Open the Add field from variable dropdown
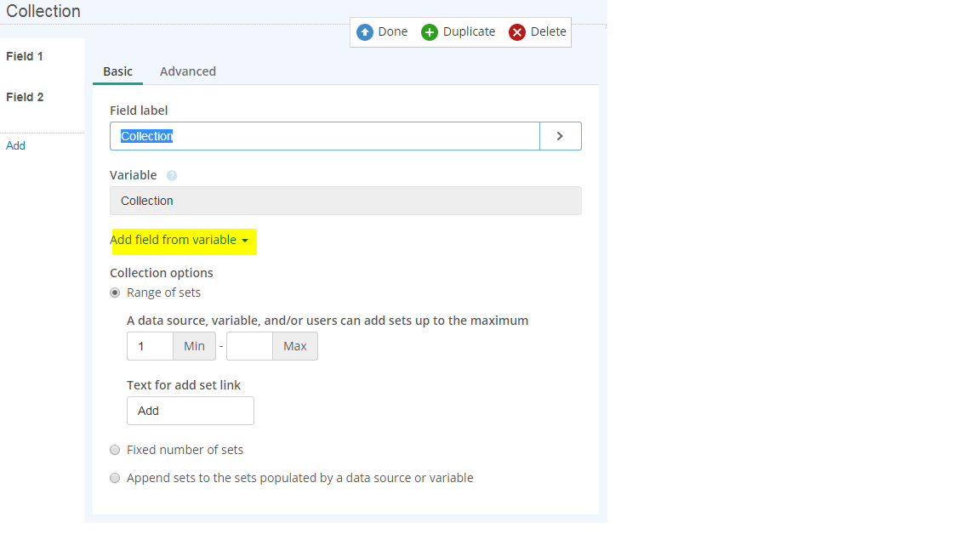The width and height of the screenshot is (980, 551). pos(179,241)
